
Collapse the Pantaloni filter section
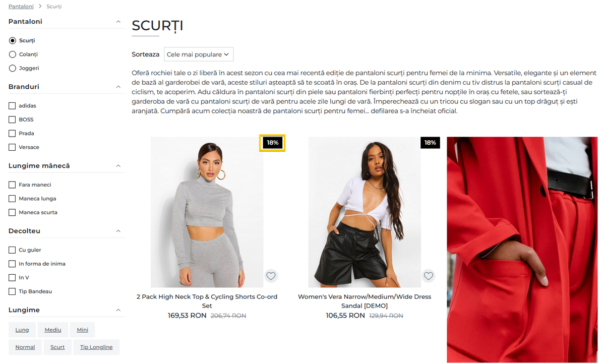click(x=118, y=22)
